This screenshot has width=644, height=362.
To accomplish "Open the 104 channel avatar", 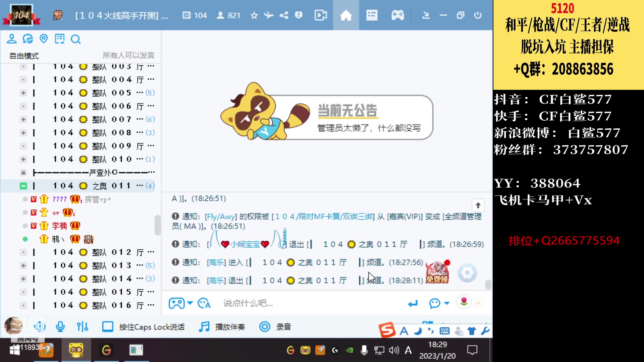I will pyautogui.click(x=21, y=15).
